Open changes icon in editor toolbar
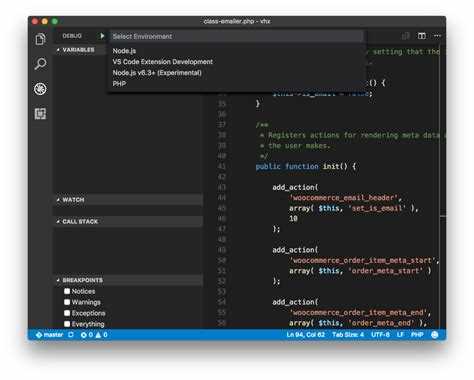 pyautogui.click(x=406, y=36)
